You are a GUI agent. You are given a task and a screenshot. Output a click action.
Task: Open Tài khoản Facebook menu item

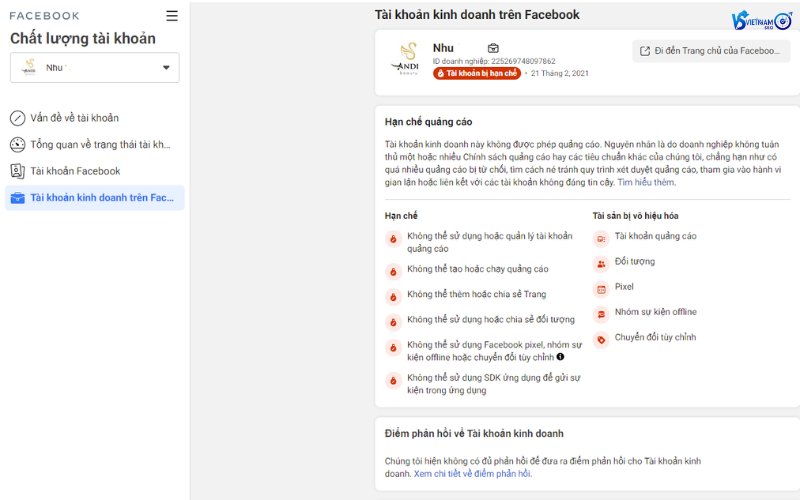pos(74,171)
